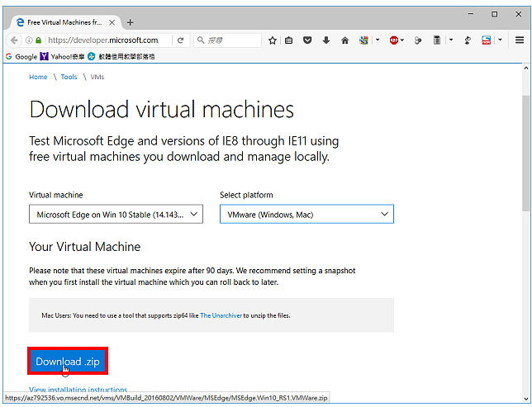Click the Adblock Plus red icon
This screenshot has height=407, width=532.
(x=393, y=40)
